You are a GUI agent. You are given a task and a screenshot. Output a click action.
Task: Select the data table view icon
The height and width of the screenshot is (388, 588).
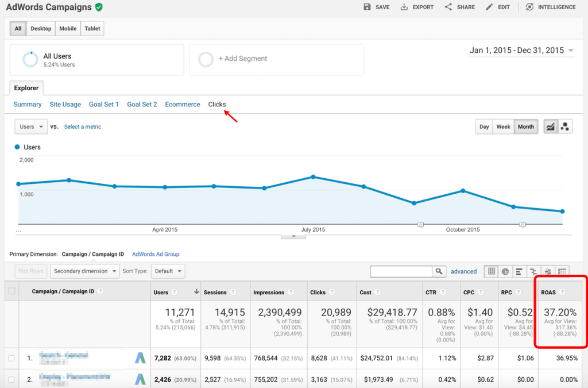pyautogui.click(x=492, y=271)
